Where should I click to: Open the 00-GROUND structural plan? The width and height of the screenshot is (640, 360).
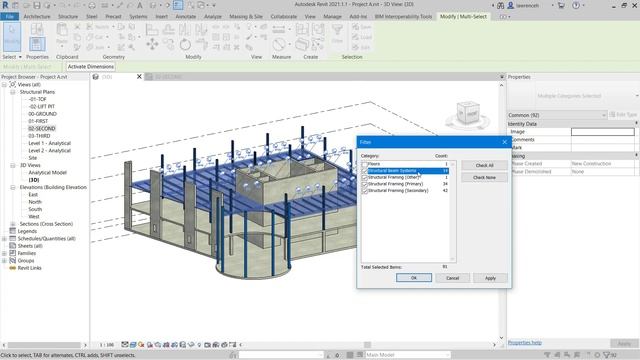point(42,114)
